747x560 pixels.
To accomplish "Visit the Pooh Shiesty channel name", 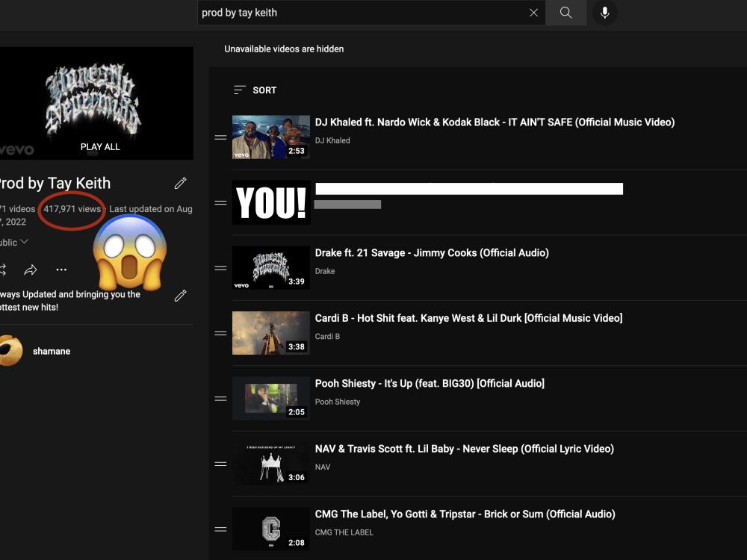I will [x=338, y=402].
